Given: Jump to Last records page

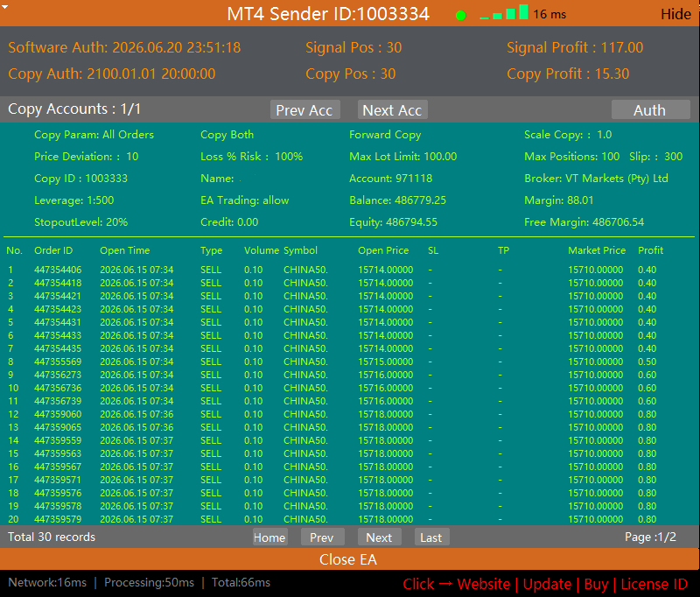Looking at the screenshot, I should pos(431,537).
